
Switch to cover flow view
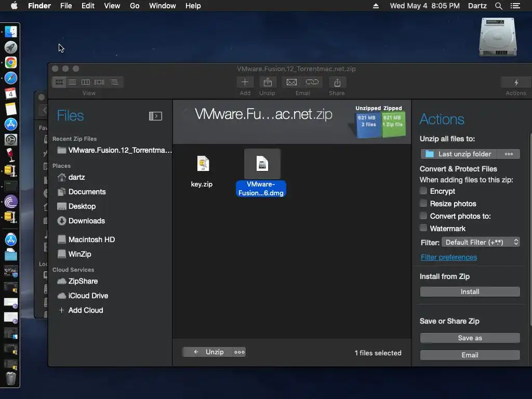[x=99, y=82]
